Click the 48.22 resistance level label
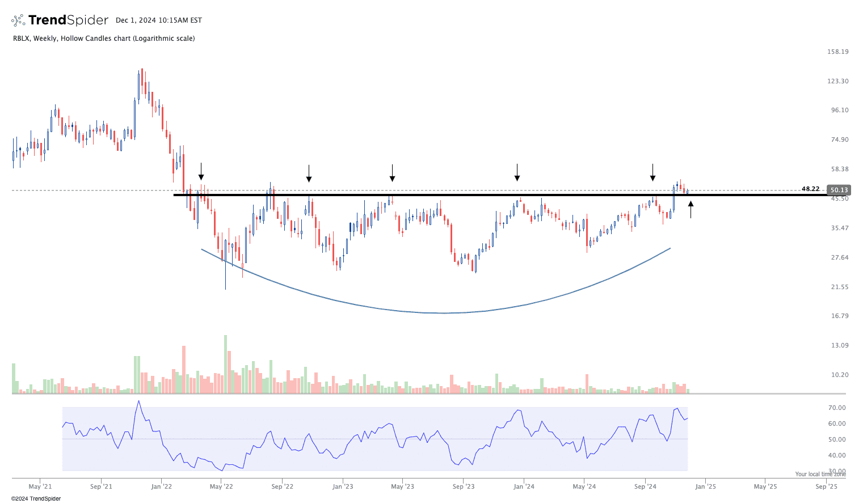 [x=810, y=189]
